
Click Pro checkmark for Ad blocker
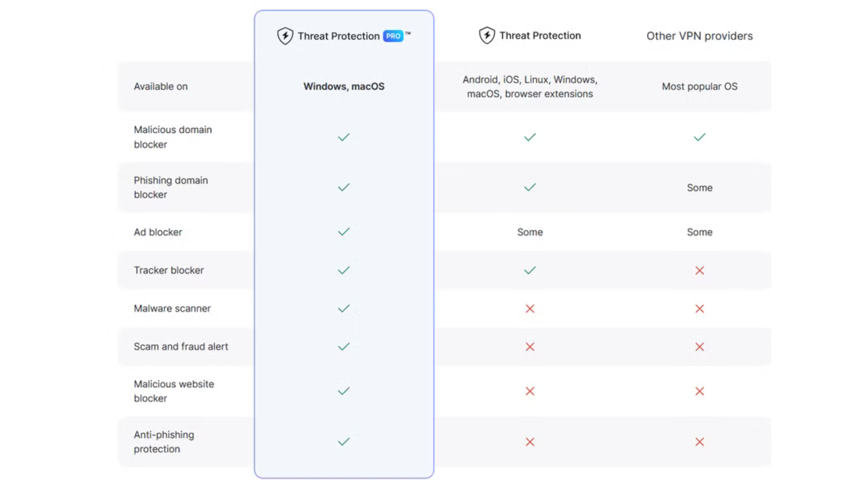(344, 232)
